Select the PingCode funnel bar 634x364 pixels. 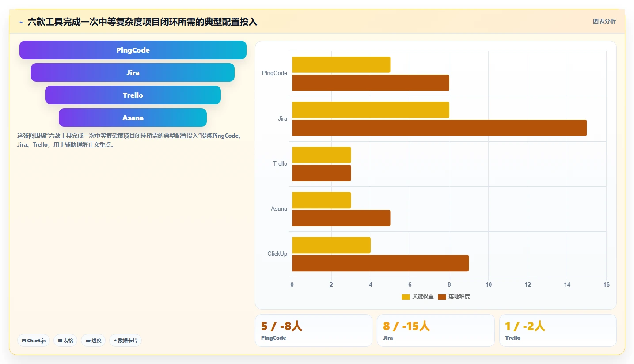coord(133,50)
